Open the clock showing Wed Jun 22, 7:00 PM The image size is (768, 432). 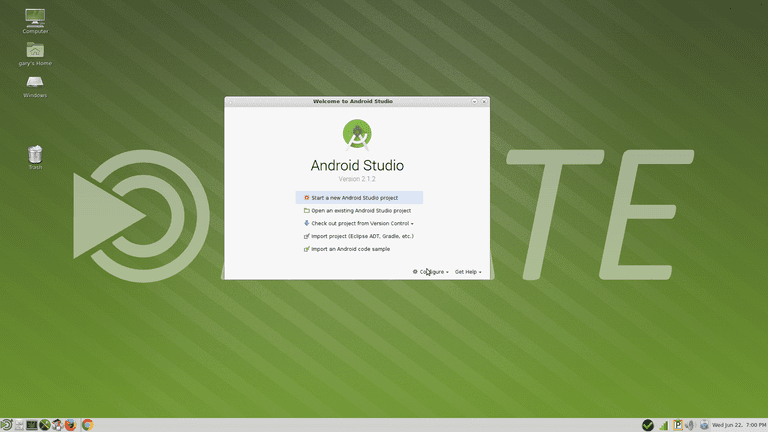(739, 425)
